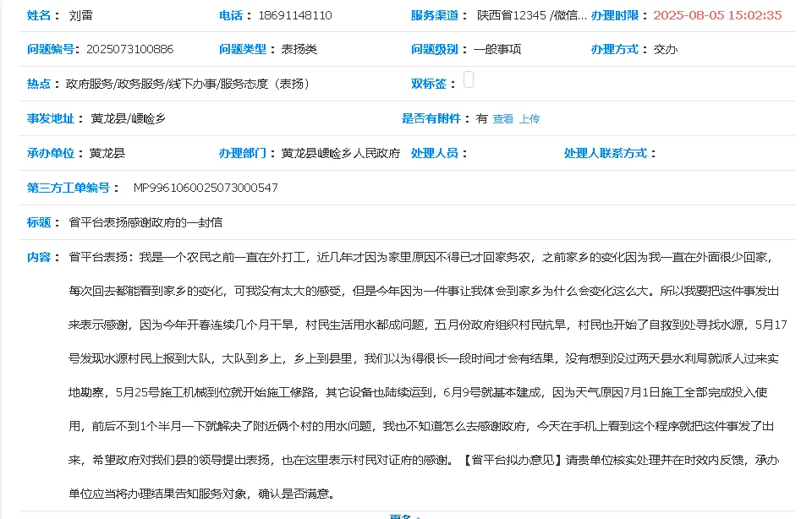Click the 承办单位 field label

50,153
